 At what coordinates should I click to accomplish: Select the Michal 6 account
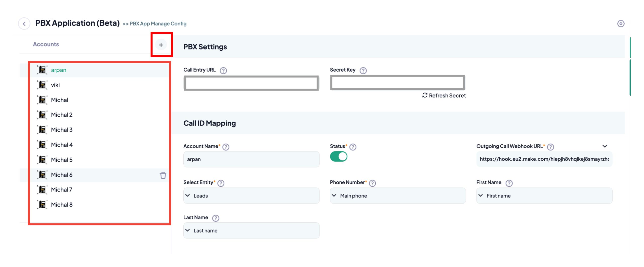(95, 175)
